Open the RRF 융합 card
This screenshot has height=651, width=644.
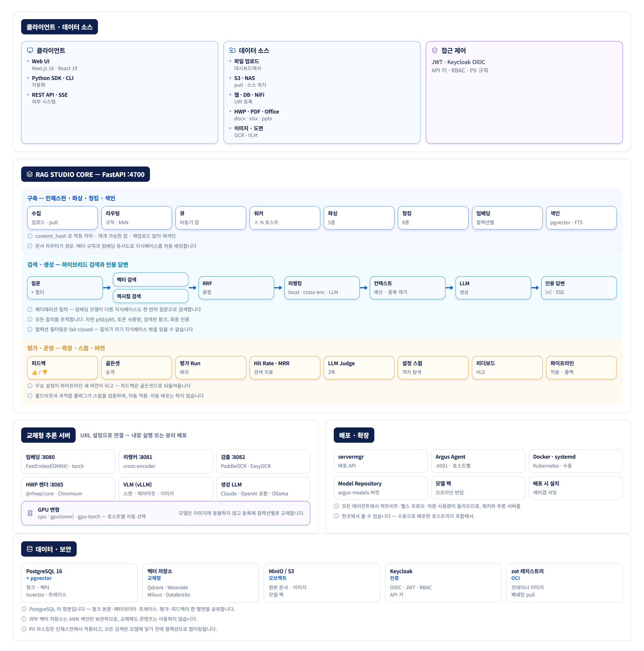click(x=236, y=288)
